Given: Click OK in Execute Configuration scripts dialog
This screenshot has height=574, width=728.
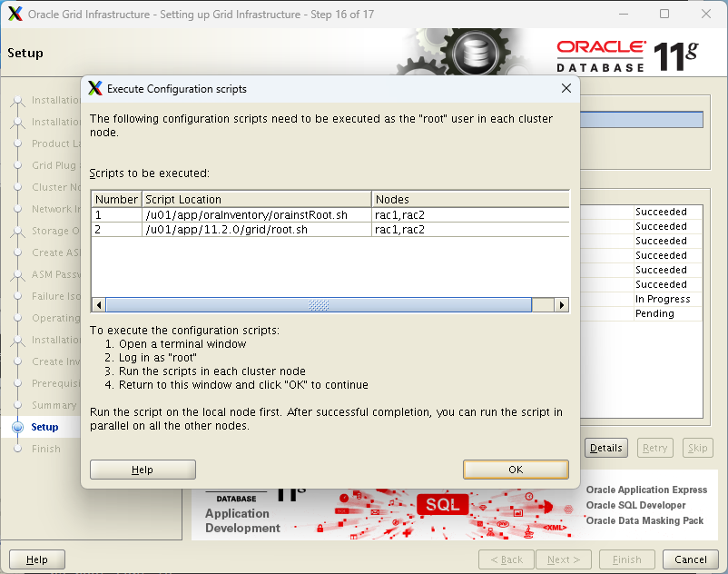Looking at the screenshot, I should click(516, 470).
